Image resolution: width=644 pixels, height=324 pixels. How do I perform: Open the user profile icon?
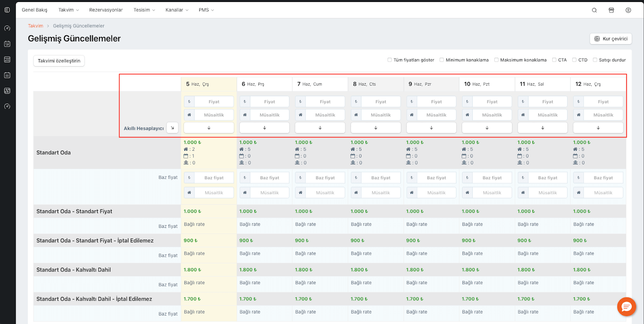pos(628,10)
